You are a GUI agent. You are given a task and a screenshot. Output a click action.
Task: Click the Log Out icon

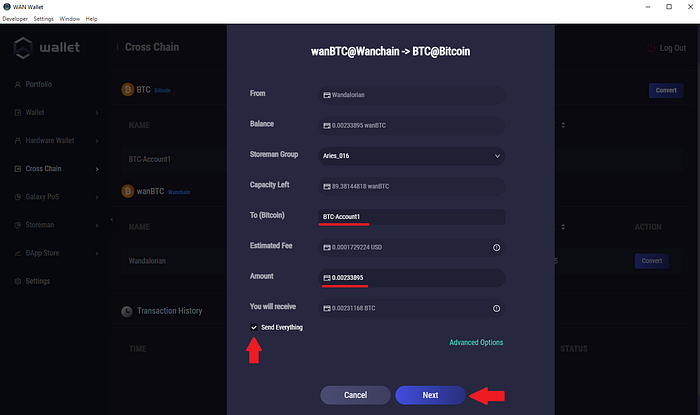tap(651, 48)
